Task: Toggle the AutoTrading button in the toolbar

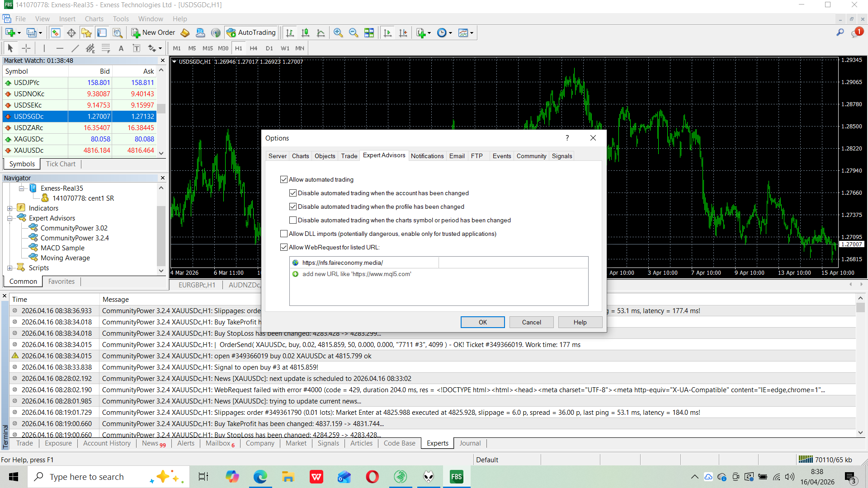Action: click(x=251, y=33)
